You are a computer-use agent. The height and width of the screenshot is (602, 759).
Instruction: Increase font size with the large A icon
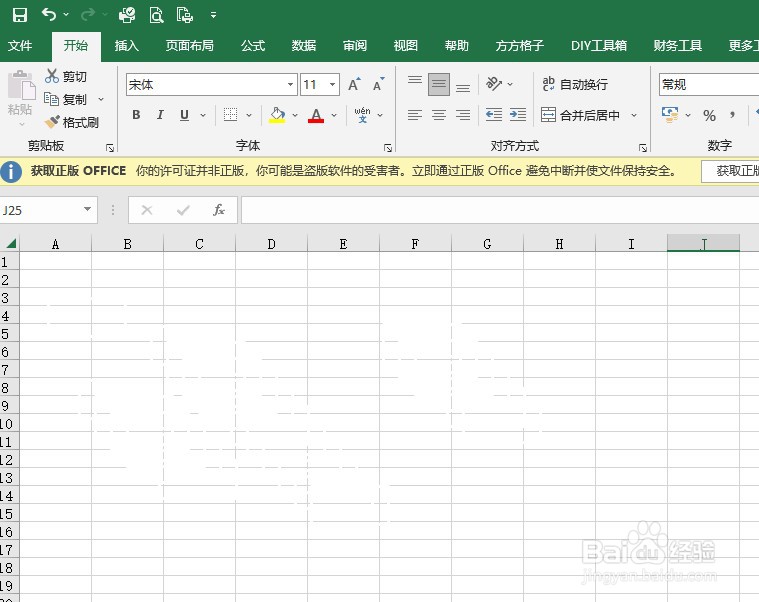(354, 84)
